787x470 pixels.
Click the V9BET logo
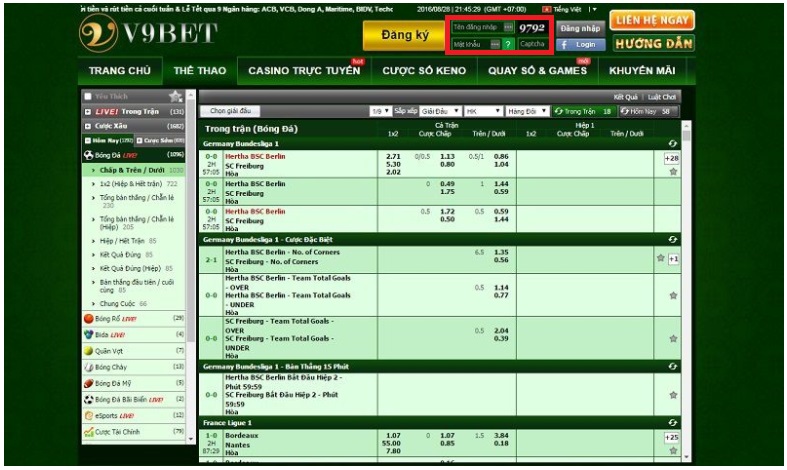point(148,33)
